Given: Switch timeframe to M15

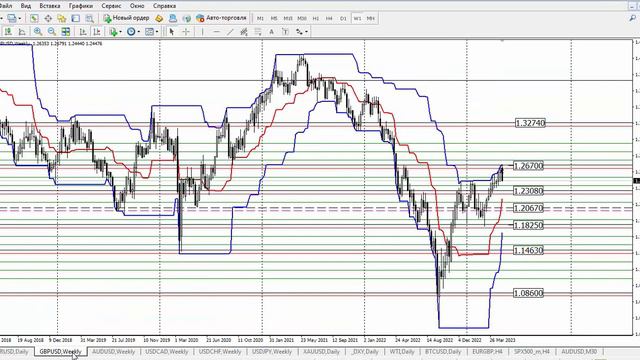Looking at the screenshot, I should click(x=288, y=18).
